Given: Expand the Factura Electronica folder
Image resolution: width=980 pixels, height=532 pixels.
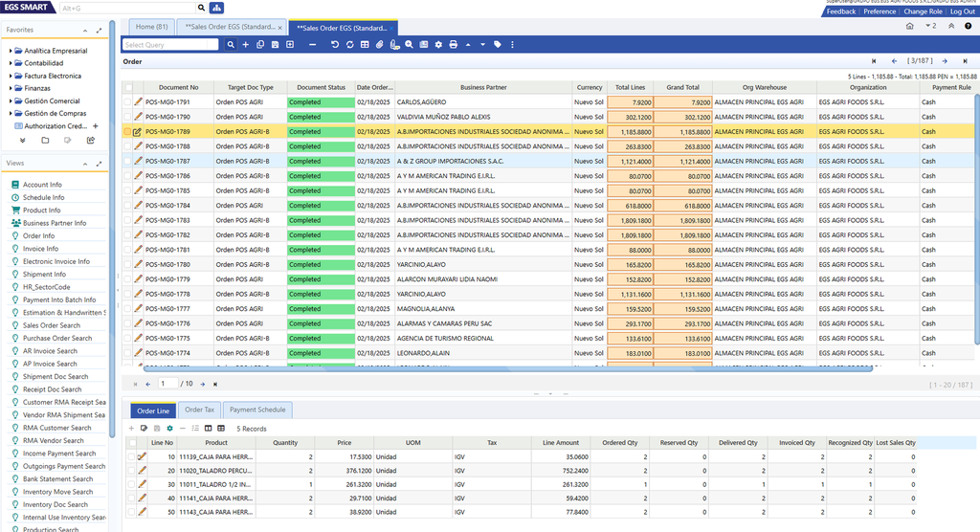Looking at the screenshot, I should [10, 76].
